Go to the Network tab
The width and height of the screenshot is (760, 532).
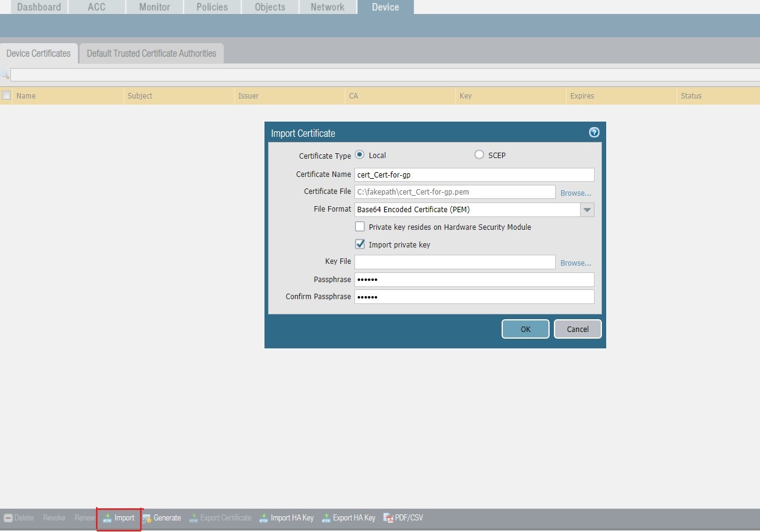pos(327,7)
